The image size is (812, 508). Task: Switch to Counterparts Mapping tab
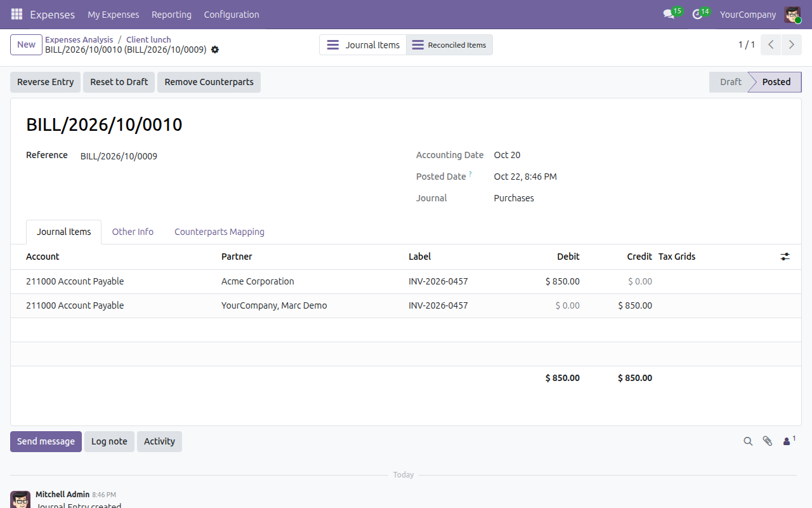[x=219, y=232]
